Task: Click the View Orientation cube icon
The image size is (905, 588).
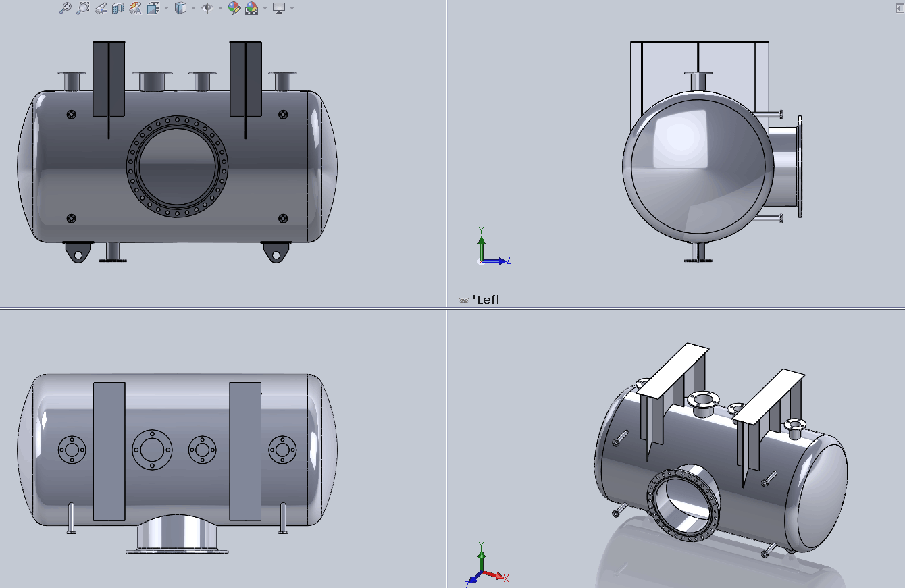Action: click(153, 8)
